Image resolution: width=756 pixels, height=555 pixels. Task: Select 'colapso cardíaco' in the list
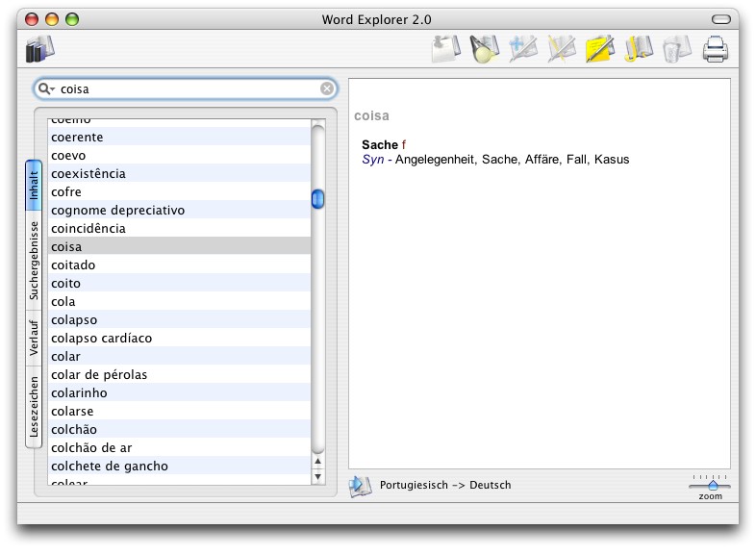[179, 338]
